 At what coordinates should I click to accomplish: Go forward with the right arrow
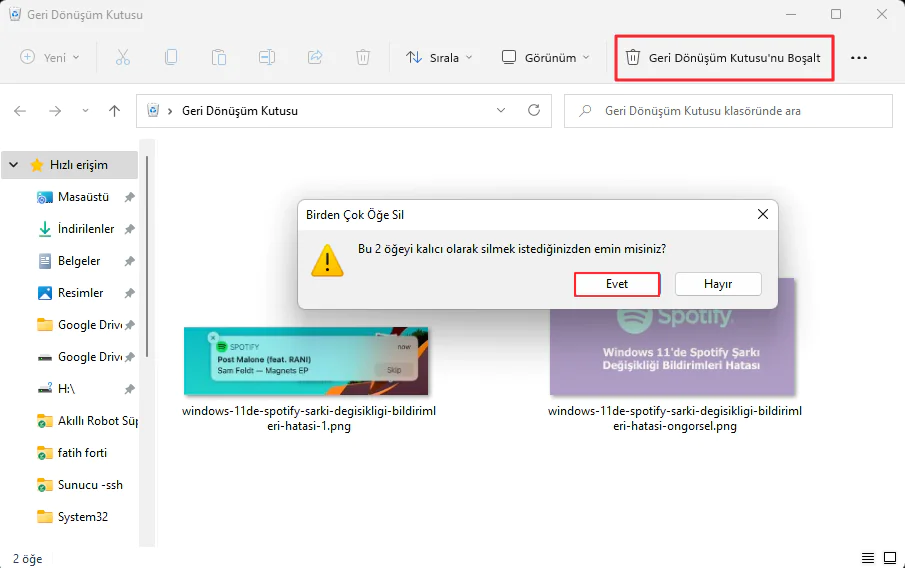point(55,111)
